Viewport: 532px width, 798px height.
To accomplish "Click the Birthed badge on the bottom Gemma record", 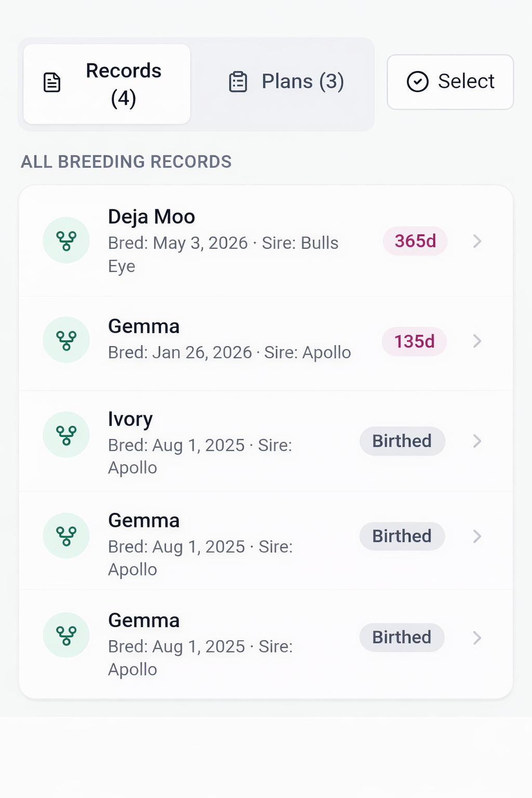I will point(402,637).
